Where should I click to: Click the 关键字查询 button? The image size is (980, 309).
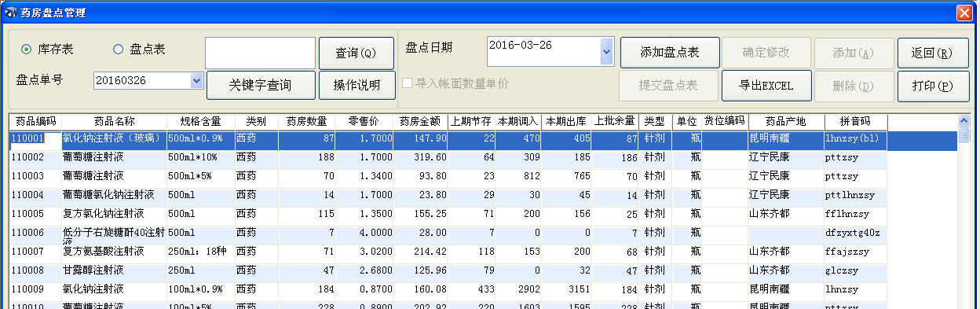261,86
